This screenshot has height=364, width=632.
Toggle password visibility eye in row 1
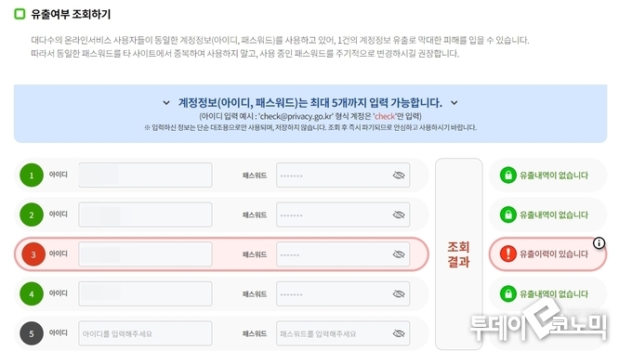click(399, 175)
